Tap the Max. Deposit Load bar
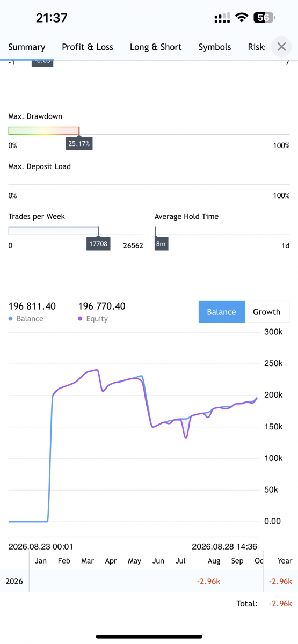The image size is (298, 644). coord(149,185)
